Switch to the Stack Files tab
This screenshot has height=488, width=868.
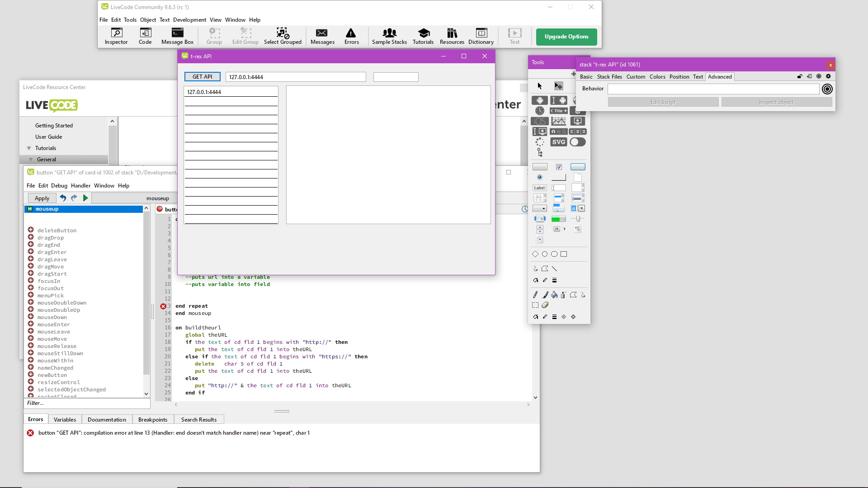point(609,77)
